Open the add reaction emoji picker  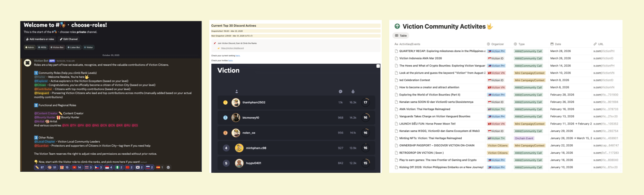[168, 168]
